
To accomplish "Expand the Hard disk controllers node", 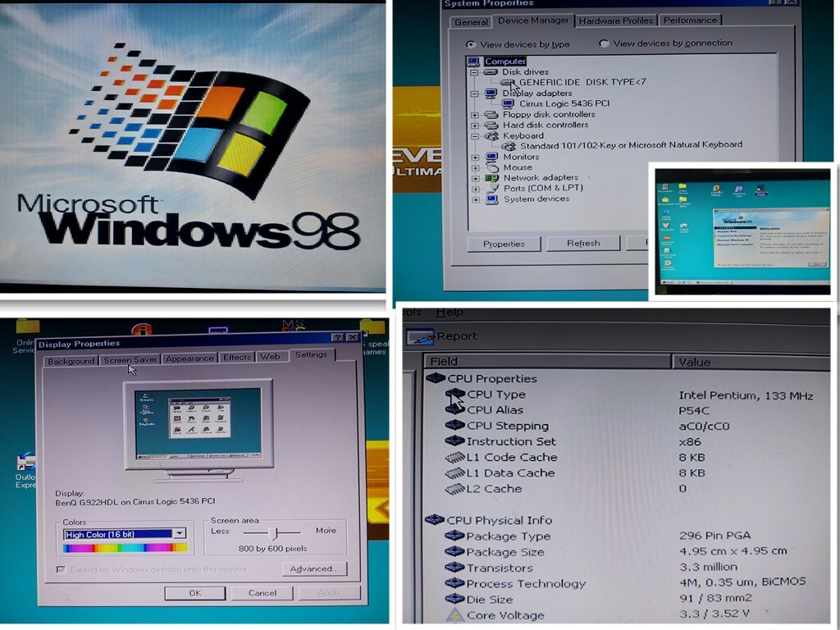I will 475,126.
